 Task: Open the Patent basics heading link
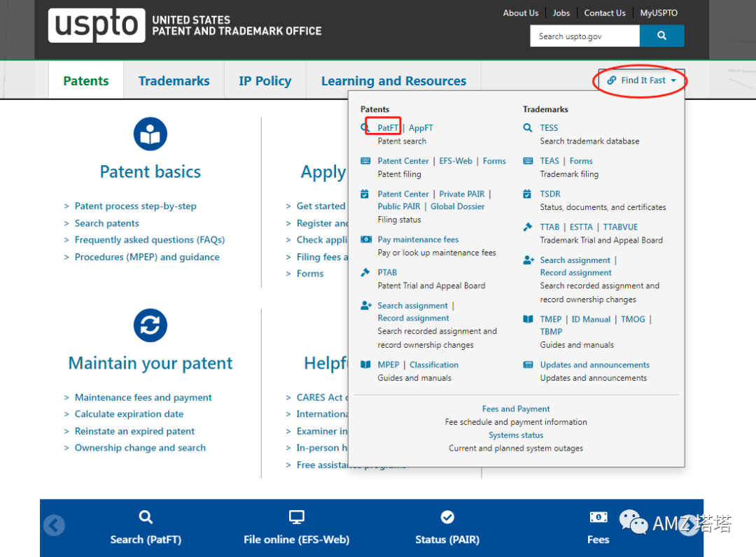[150, 171]
